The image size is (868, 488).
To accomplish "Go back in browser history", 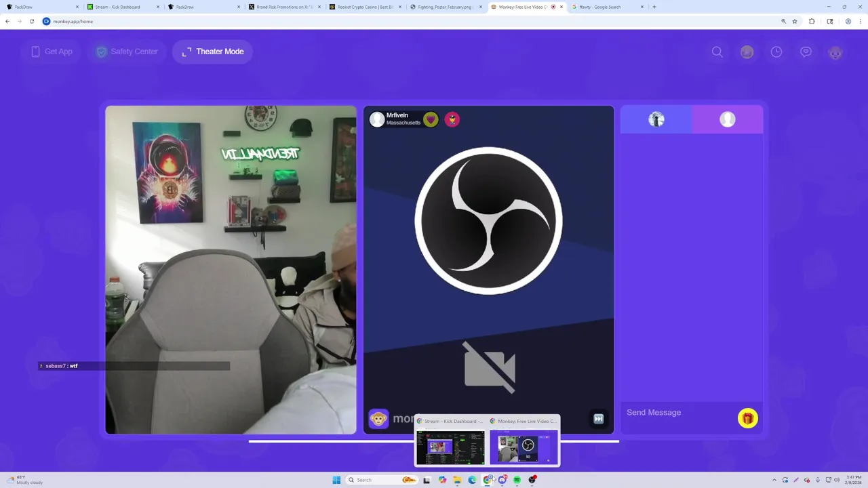I will pos(7,21).
